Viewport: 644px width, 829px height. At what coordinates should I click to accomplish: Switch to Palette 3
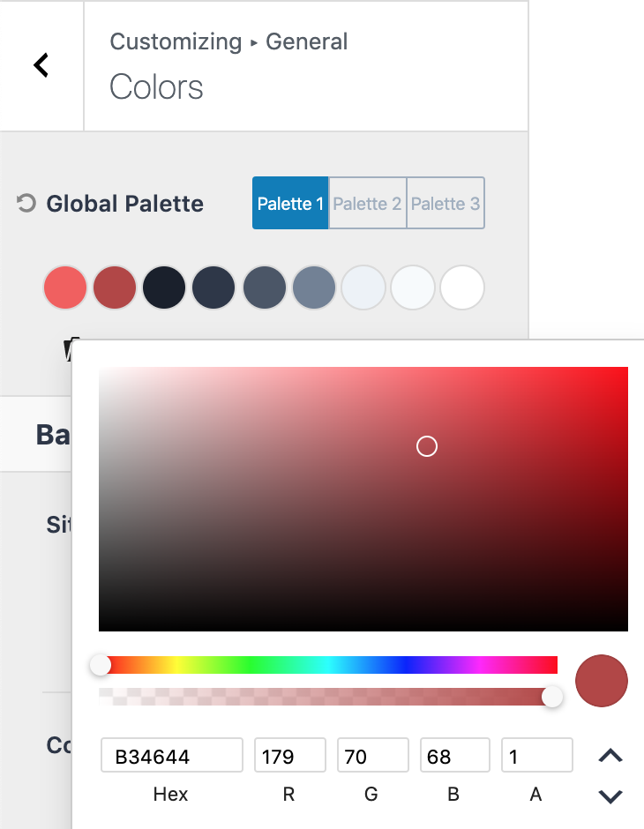446,204
